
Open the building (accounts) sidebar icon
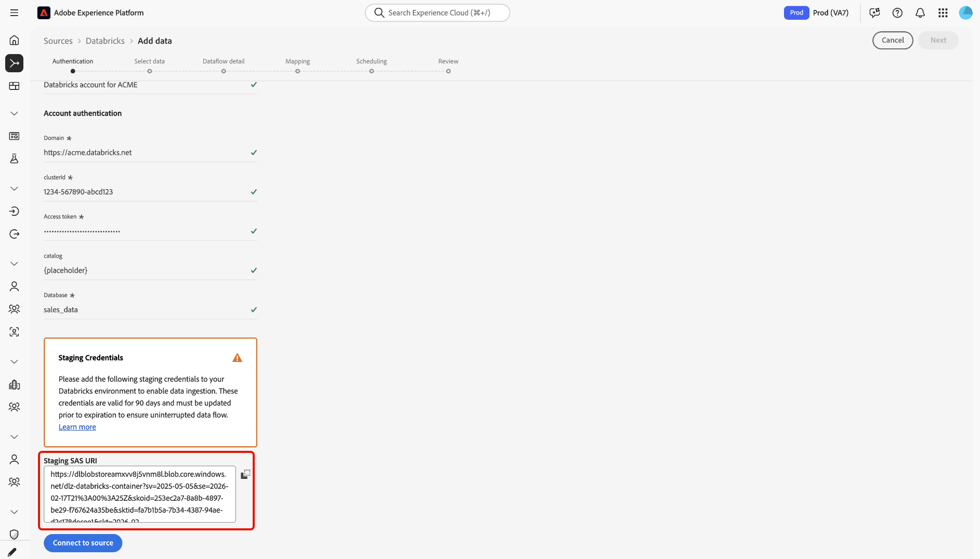(14, 384)
